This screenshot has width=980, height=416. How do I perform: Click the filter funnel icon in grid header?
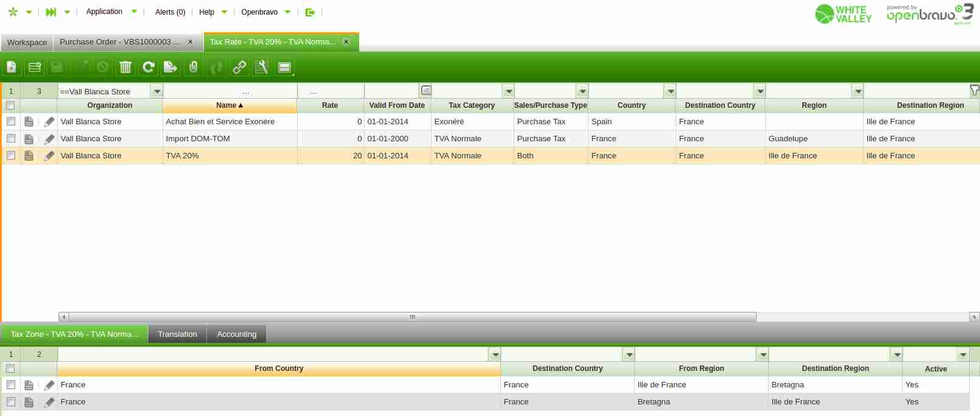click(974, 91)
